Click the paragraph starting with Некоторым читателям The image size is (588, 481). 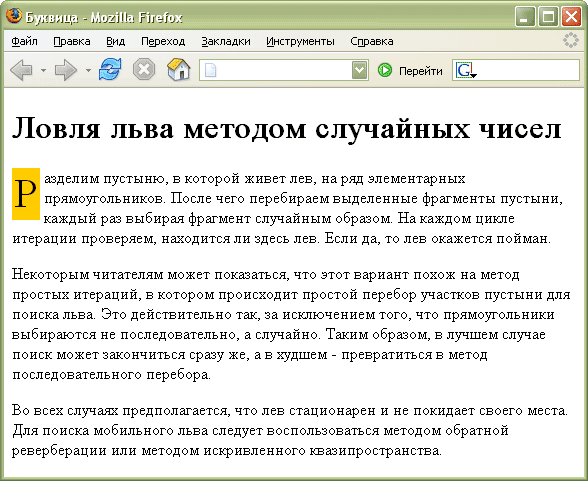point(291,324)
